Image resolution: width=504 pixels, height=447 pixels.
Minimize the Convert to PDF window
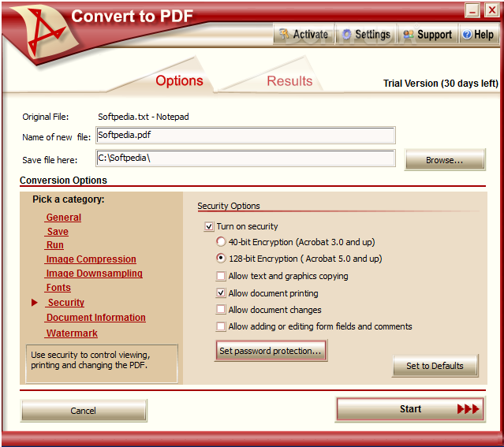[x=472, y=10]
